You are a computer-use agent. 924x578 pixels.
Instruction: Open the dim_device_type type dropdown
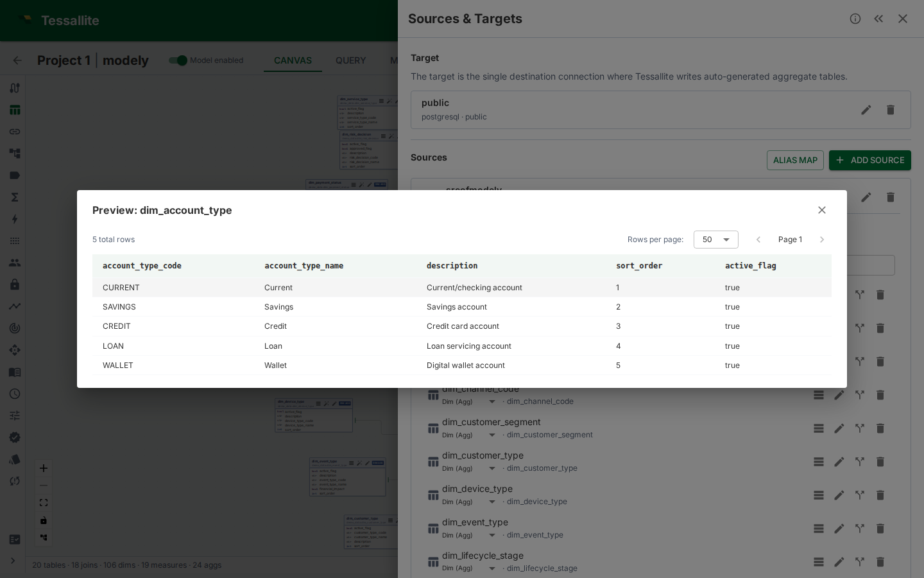(469, 502)
